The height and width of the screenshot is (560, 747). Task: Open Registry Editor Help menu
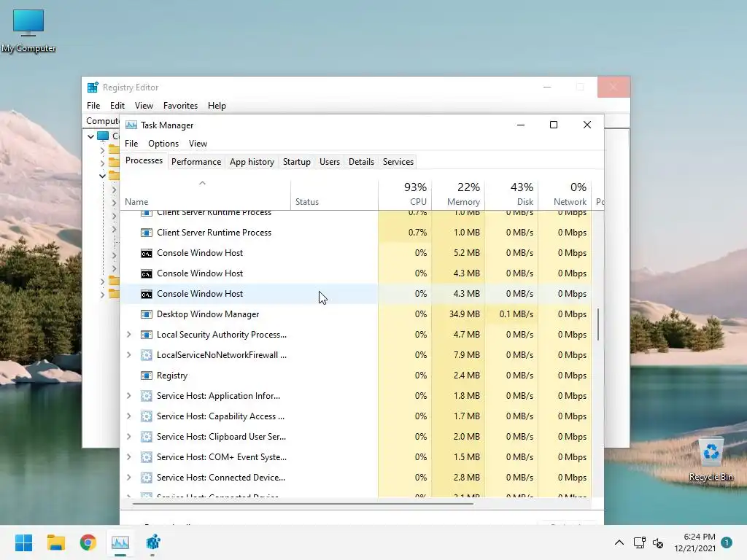(217, 106)
